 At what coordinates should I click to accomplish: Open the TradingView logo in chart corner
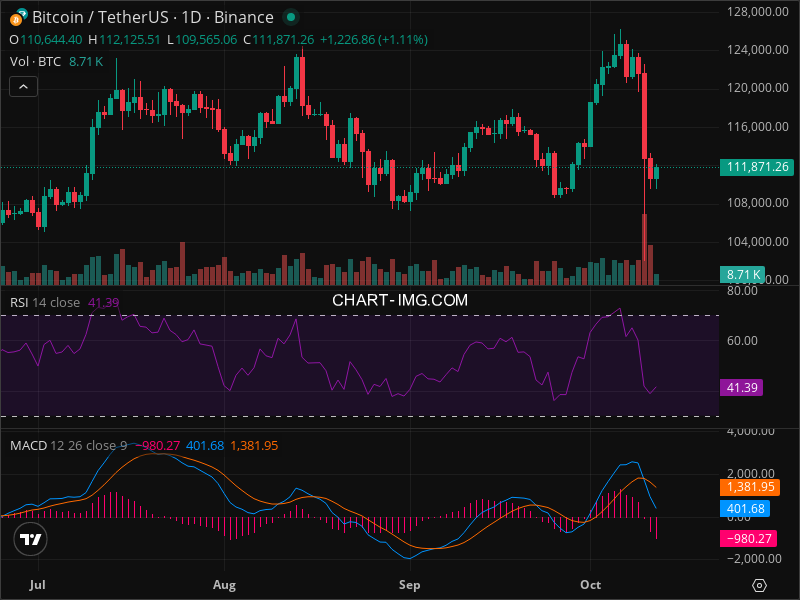31,539
